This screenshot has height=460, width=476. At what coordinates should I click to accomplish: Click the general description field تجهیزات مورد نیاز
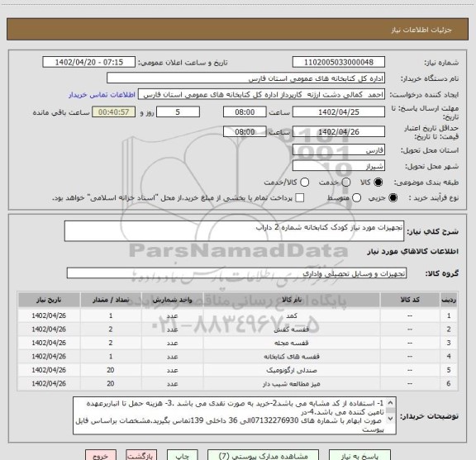tap(234, 231)
